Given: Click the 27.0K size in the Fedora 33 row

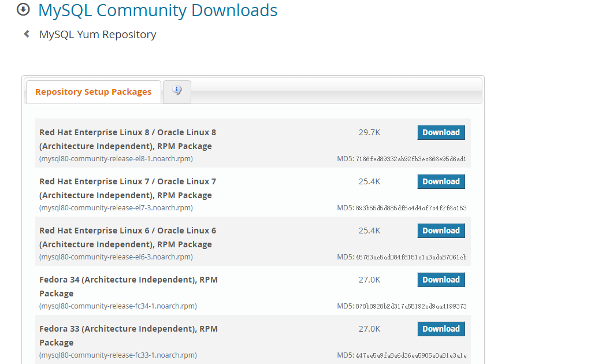Looking at the screenshot, I should click(369, 329).
